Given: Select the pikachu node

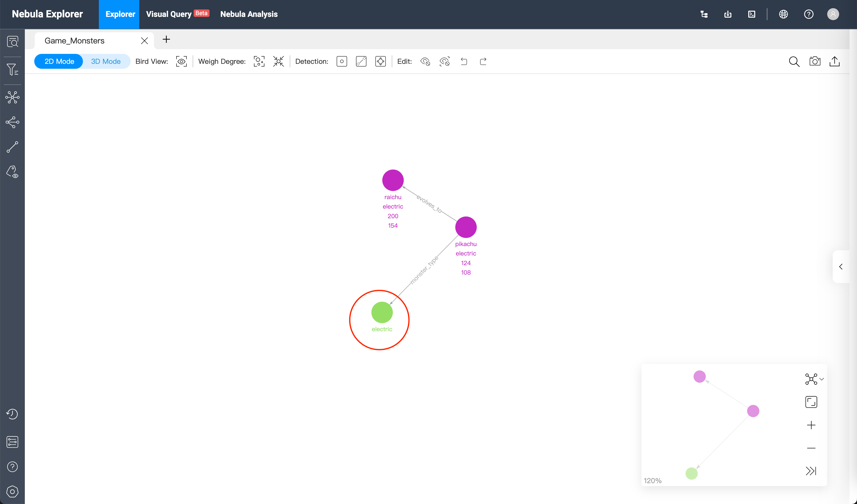Looking at the screenshot, I should point(466,227).
